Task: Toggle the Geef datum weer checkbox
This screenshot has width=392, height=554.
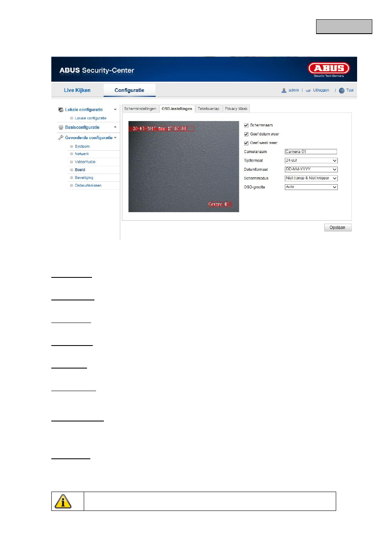Action: (x=246, y=134)
